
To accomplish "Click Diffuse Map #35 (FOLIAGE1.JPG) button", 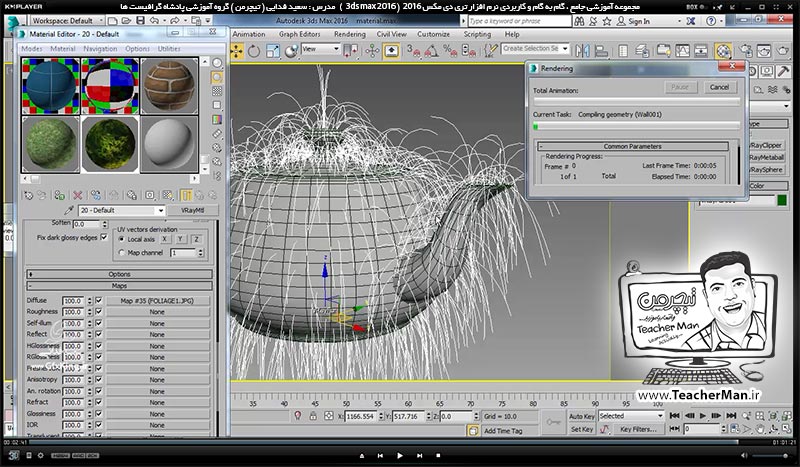I will [x=157, y=301].
